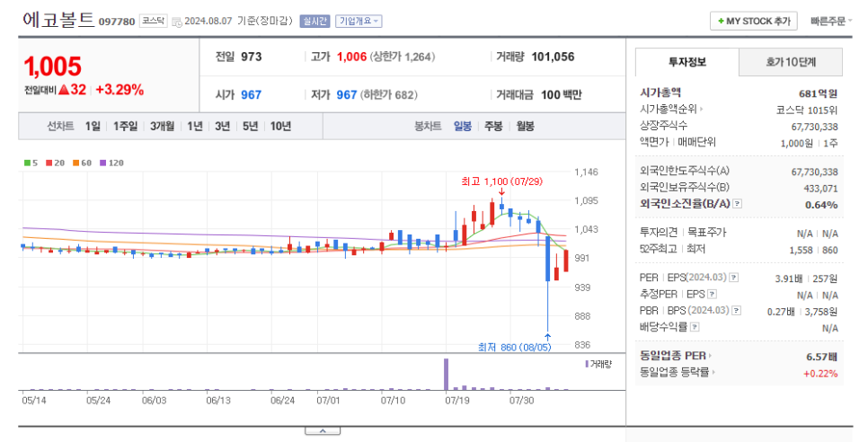Switch to the 투자정보 tab

coord(687,62)
